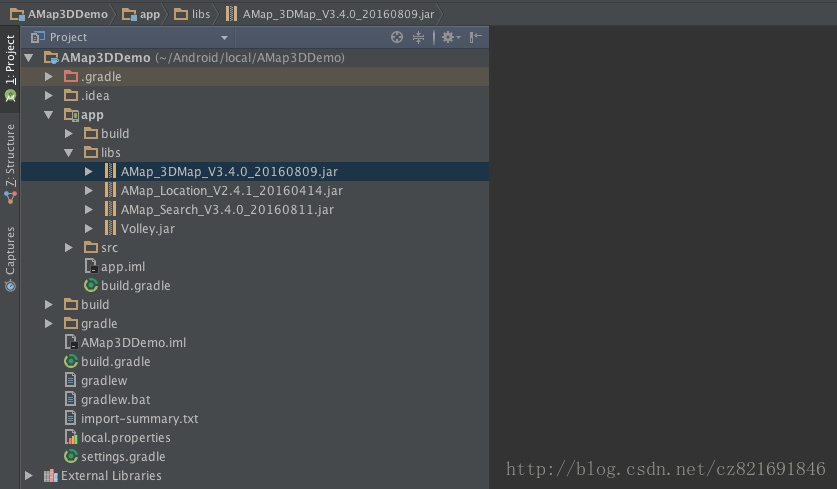Select the gradlew file icon
Viewport: 837px width, 489px height.
pos(70,380)
